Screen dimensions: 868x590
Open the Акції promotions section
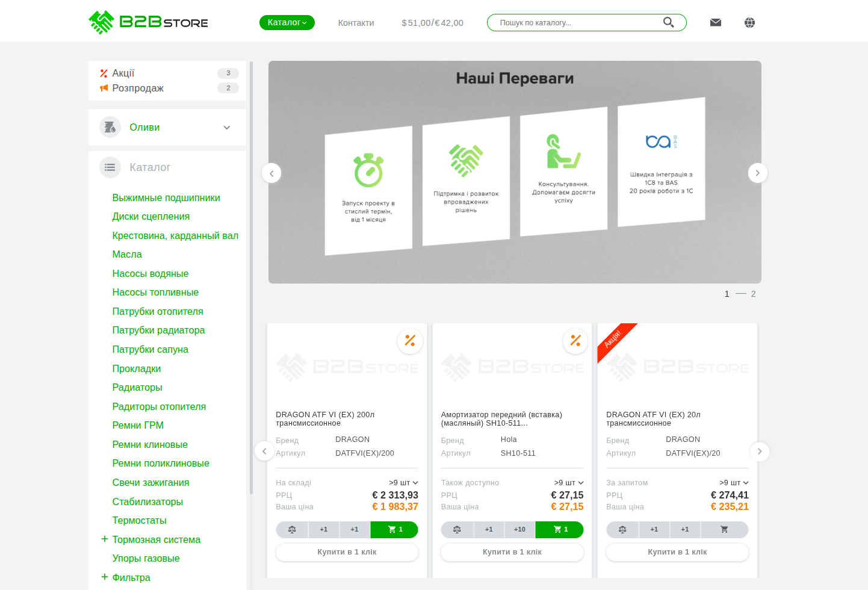point(123,73)
